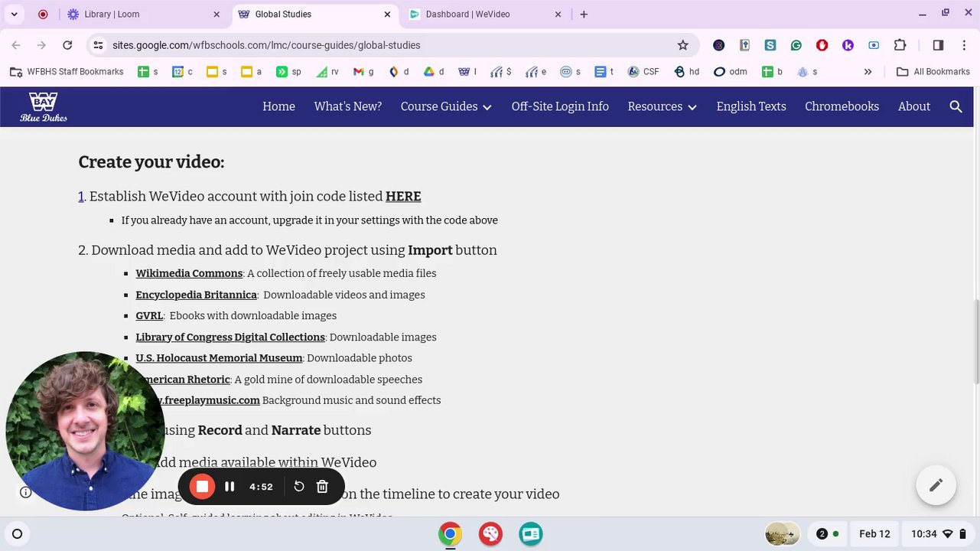Viewport: 980px width, 551px height.
Task: Open the Extensions puzzle menu
Action: (900, 45)
